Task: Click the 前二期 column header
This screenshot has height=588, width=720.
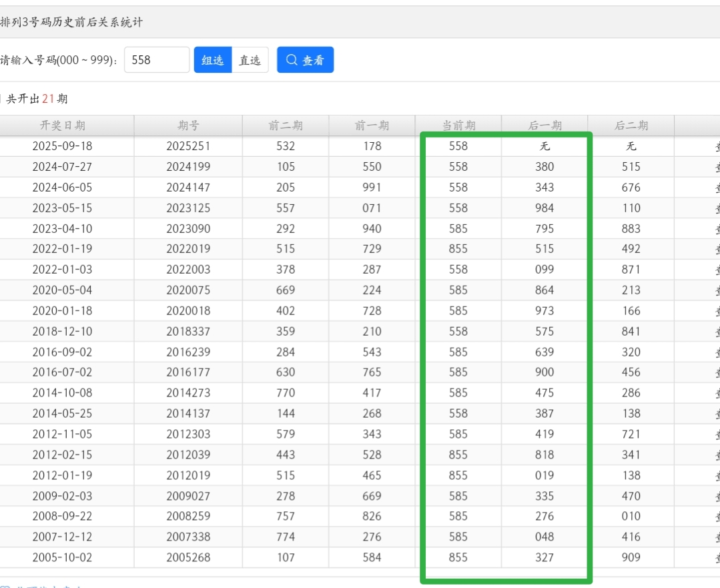Action: [286, 125]
